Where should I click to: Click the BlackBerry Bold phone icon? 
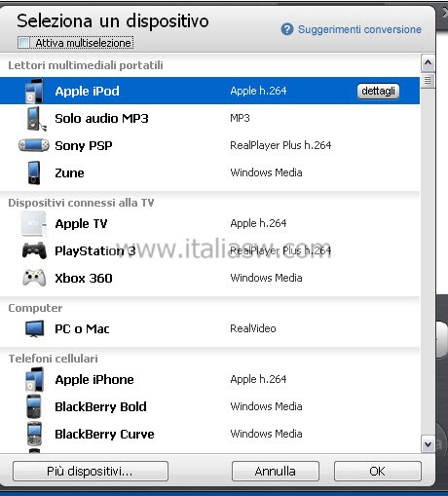(x=34, y=406)
